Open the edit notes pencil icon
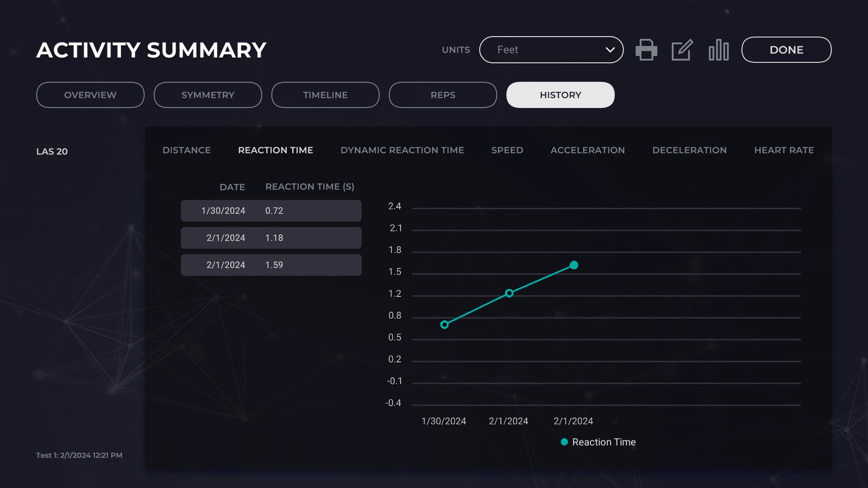 (x=682, y=50)
